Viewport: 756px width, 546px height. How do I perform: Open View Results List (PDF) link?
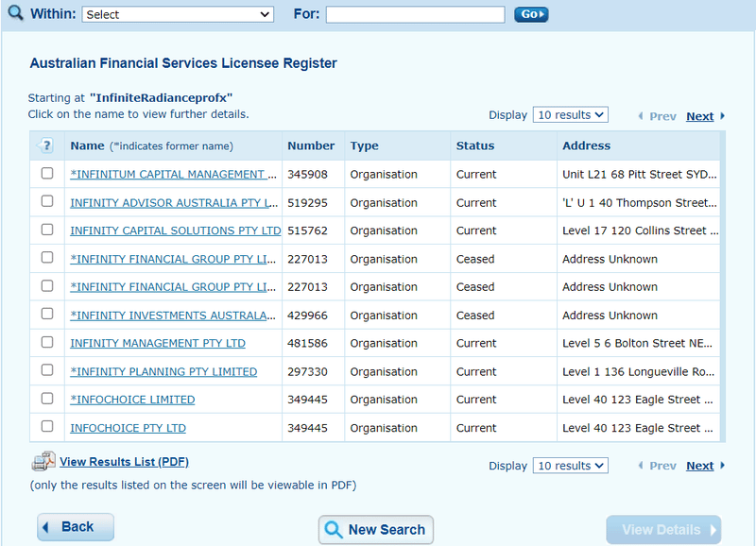pyautogui.click(x=125, y=462)
